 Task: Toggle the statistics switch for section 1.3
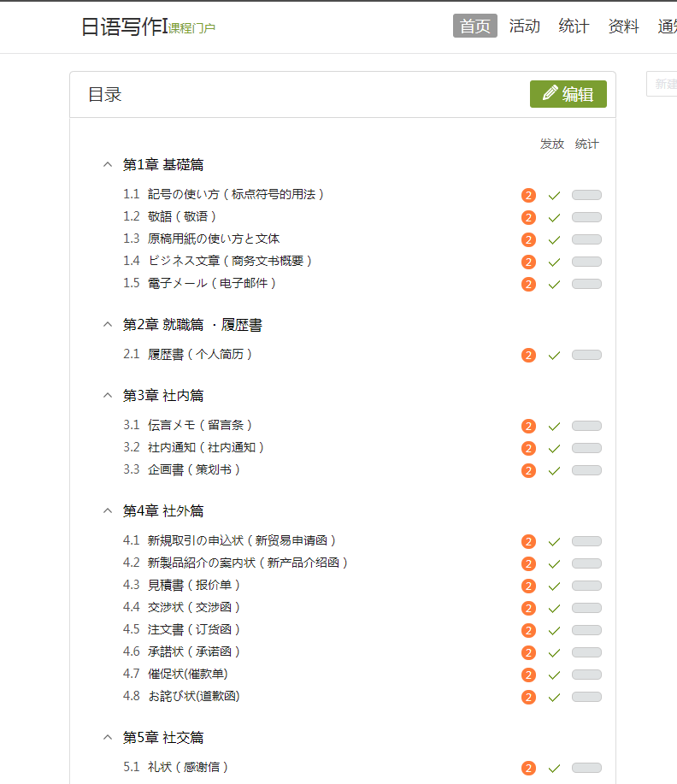586,239
